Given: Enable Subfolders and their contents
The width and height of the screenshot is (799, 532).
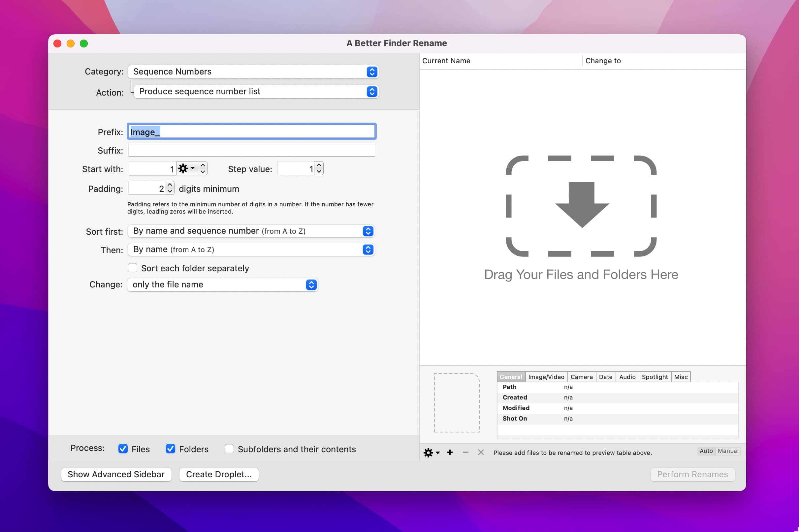Looking at the screenshot, I should coord(229,449).
